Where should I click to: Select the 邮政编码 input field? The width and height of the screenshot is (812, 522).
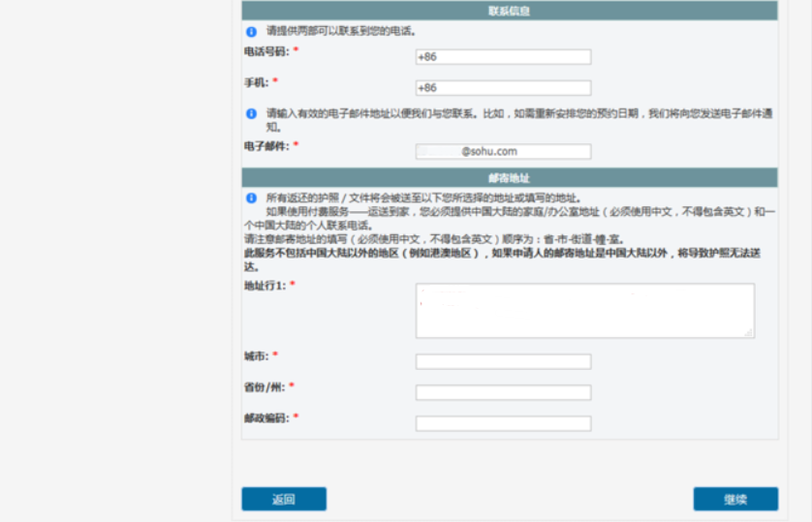click(503, 424)
